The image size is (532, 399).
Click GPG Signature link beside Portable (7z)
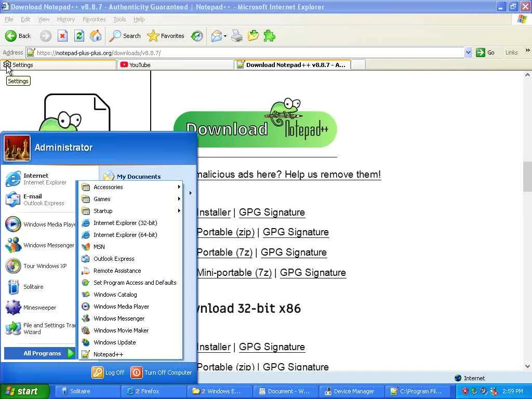click(294, 252)
